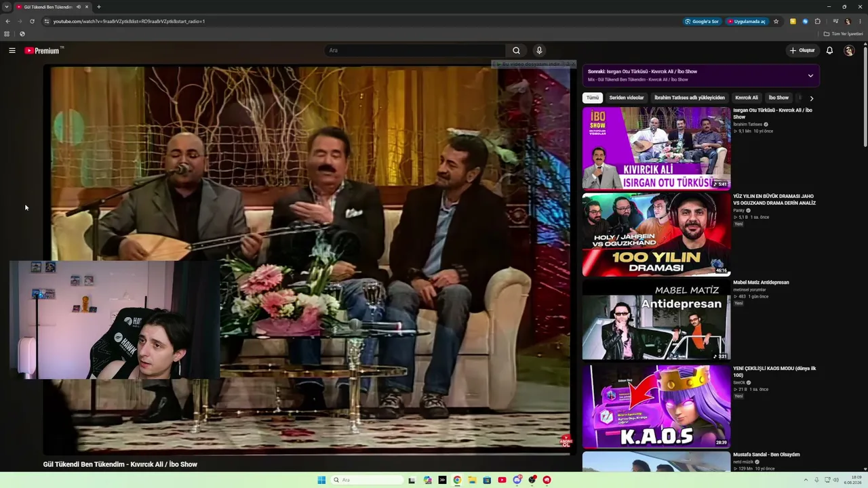This screenshot has height=488, width=868.
Task: Click the browser address bar URL
Action: click(x=129, y=21)
